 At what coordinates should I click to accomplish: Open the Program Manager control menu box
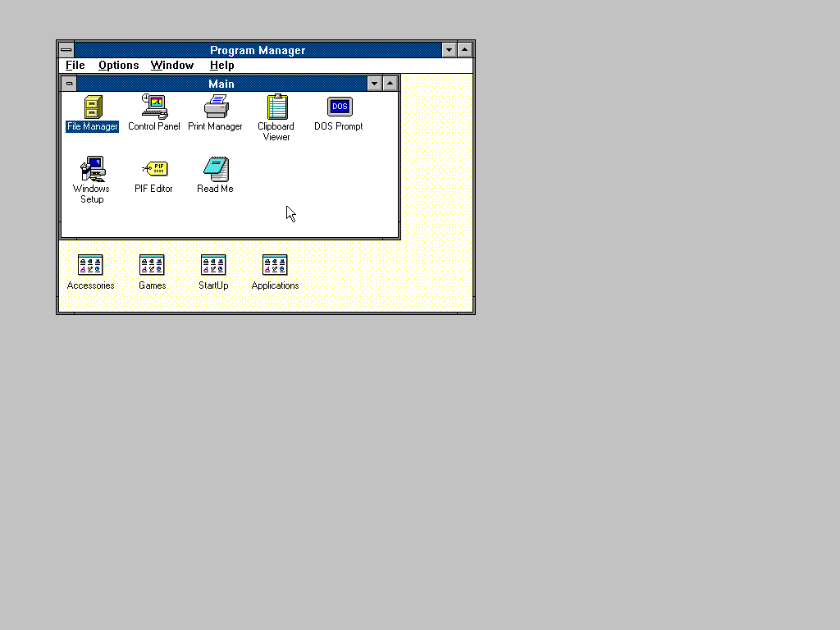pyautogui.click(x=66, y=50)
